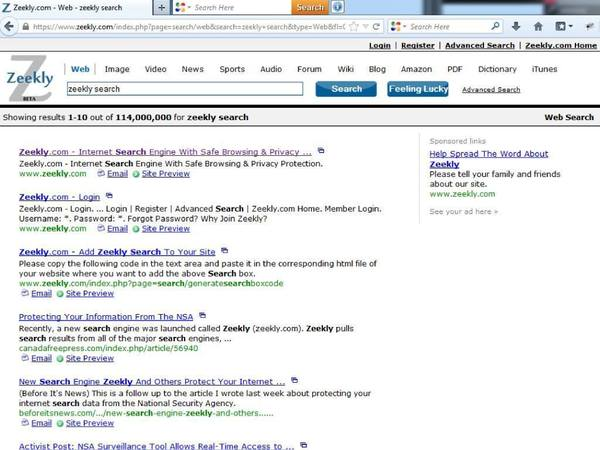This screenshot has width=600, height=450.
Task: Click the browser address bar URL
Action: (189, 26)
